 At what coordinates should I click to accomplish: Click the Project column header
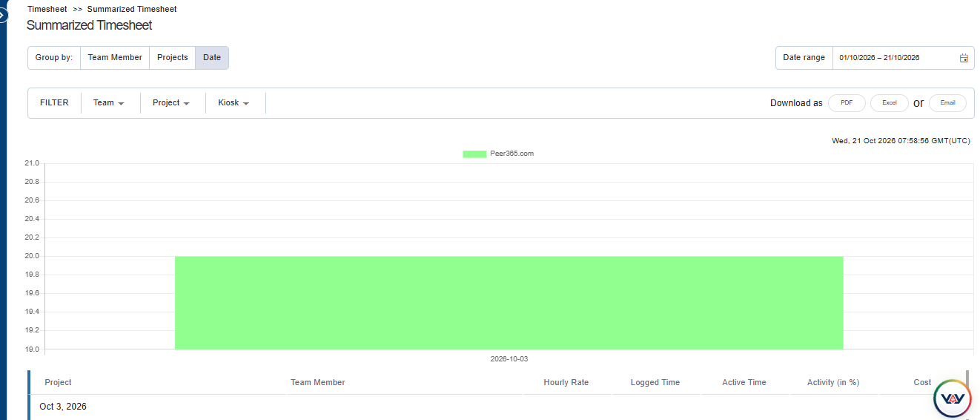58,383
